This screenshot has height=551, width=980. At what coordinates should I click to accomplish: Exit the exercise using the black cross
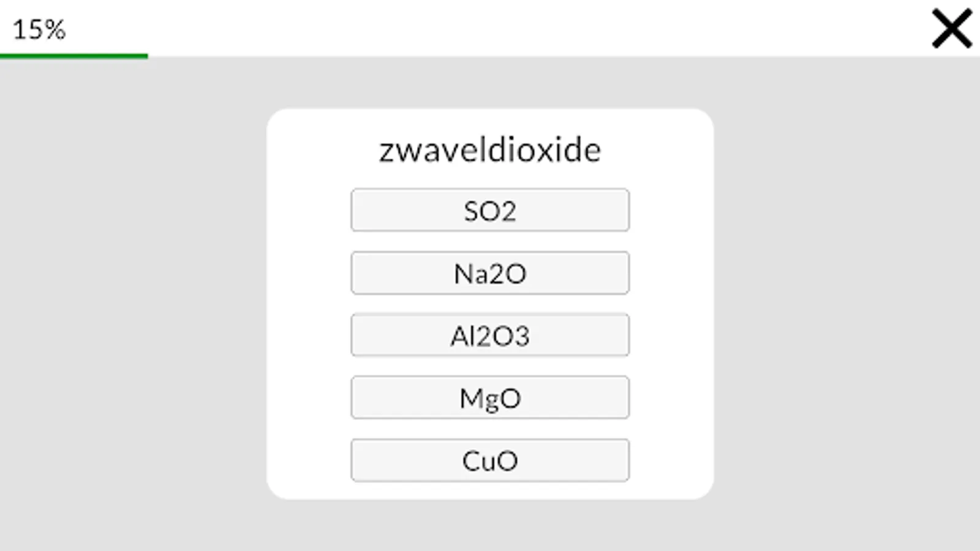pos(951,28)
